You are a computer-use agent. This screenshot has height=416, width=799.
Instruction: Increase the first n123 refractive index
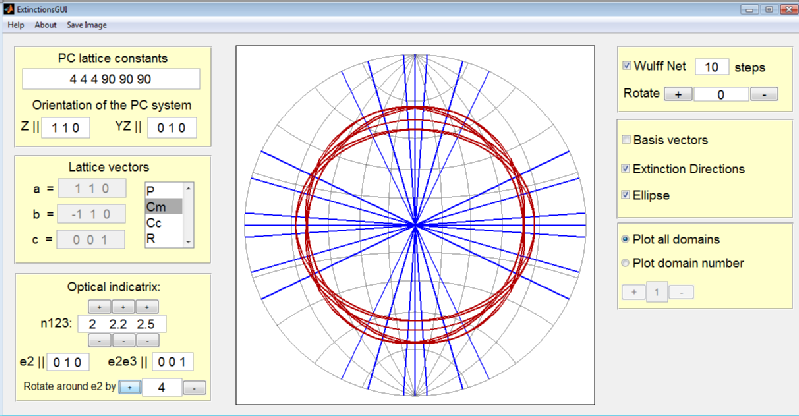pyautogui.click(x=100, y=306)
